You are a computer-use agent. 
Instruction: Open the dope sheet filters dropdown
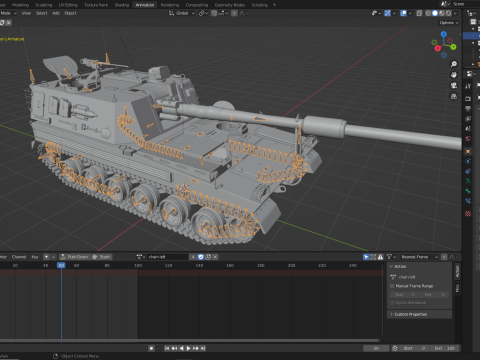coord(391,257)
